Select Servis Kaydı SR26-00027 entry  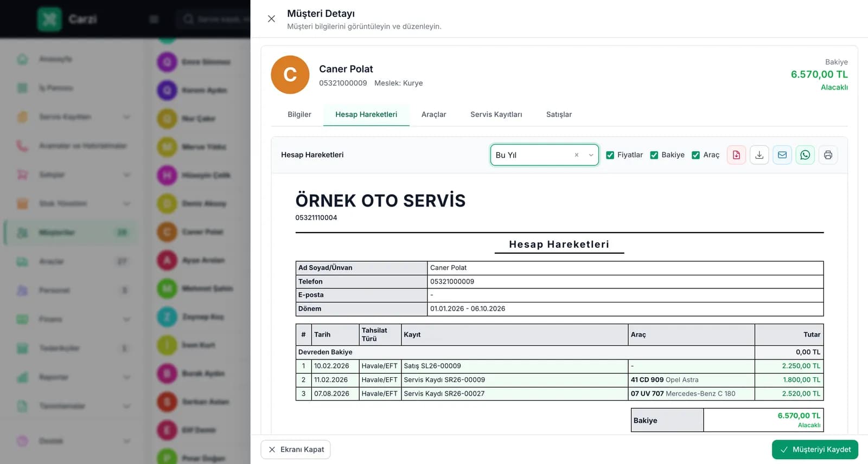click(x=514, y=394)
